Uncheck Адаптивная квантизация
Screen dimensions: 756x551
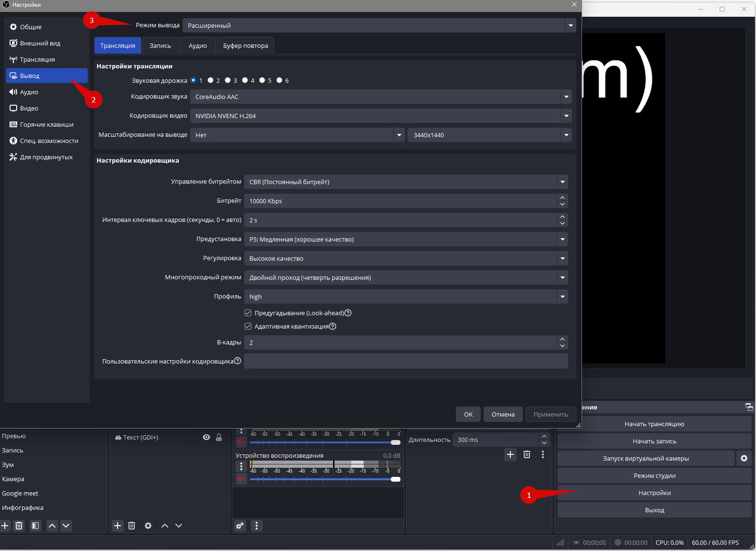(x=248, y=326)
